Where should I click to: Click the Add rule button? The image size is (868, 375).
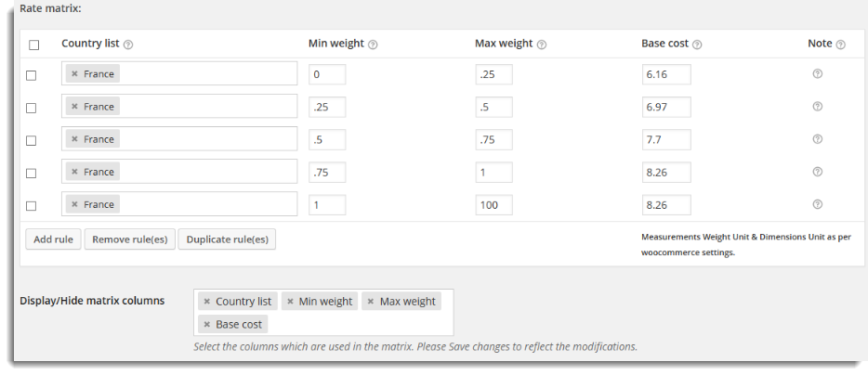53,239
